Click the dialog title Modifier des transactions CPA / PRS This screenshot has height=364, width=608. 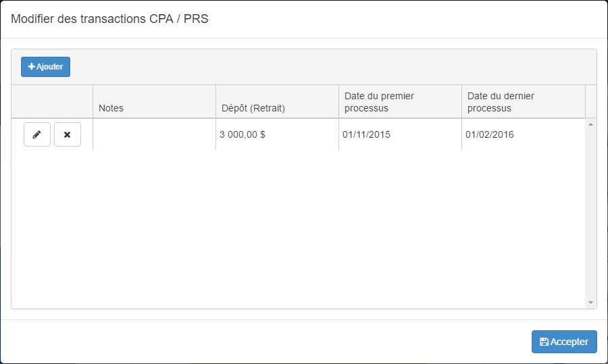pos(109,19)
